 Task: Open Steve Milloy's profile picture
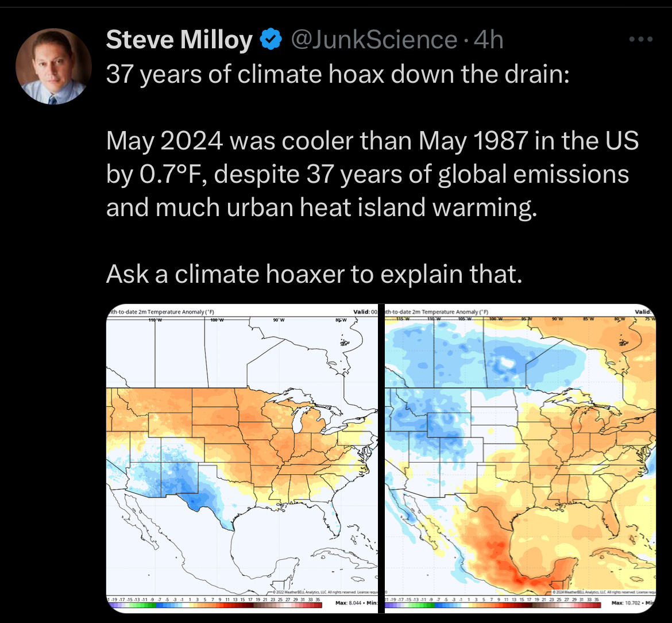point(52,67)
